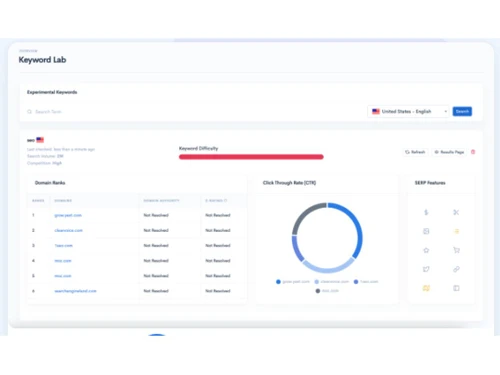This screenshot has width=500, height=375.
Task: Open the rank 1 domain link
Action: click(68, 215)
